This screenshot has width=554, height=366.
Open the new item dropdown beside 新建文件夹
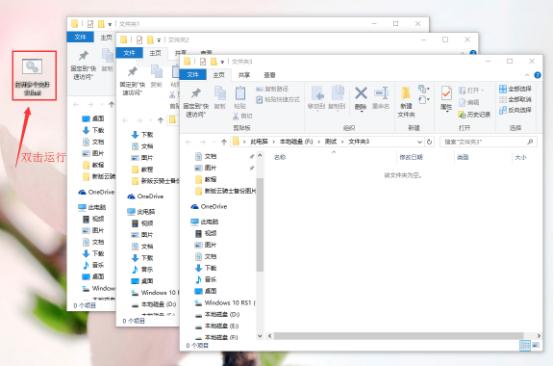pyautogui.click(x=424, y=89)
